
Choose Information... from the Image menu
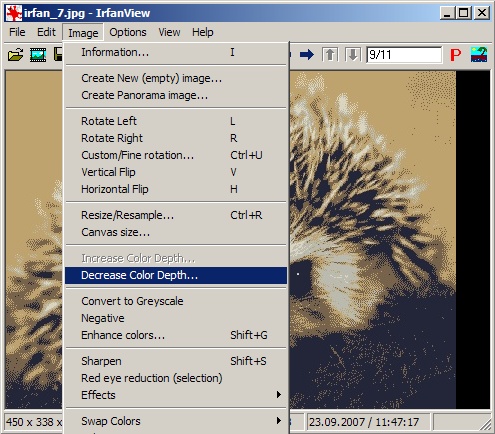pyautogui.click(x=176, y=52)
